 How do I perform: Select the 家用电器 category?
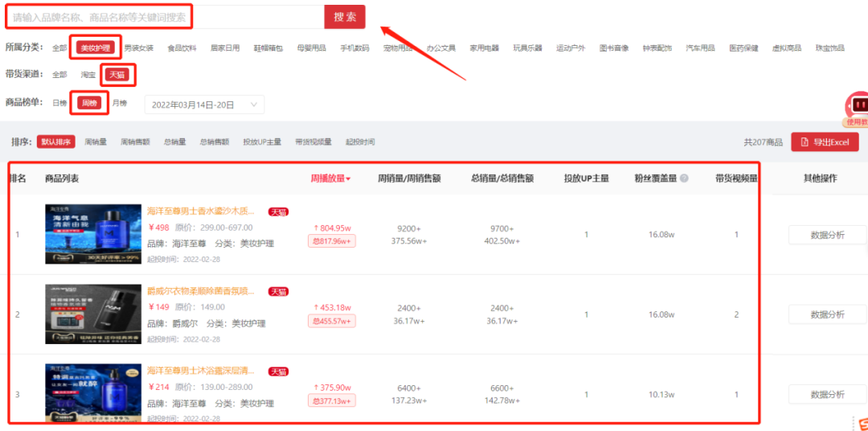[485, 48]
